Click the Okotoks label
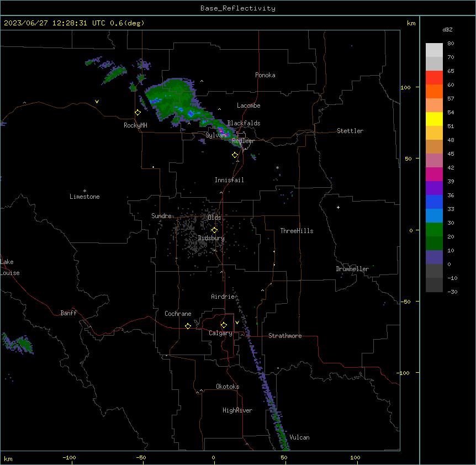 (x=228, y=387)
